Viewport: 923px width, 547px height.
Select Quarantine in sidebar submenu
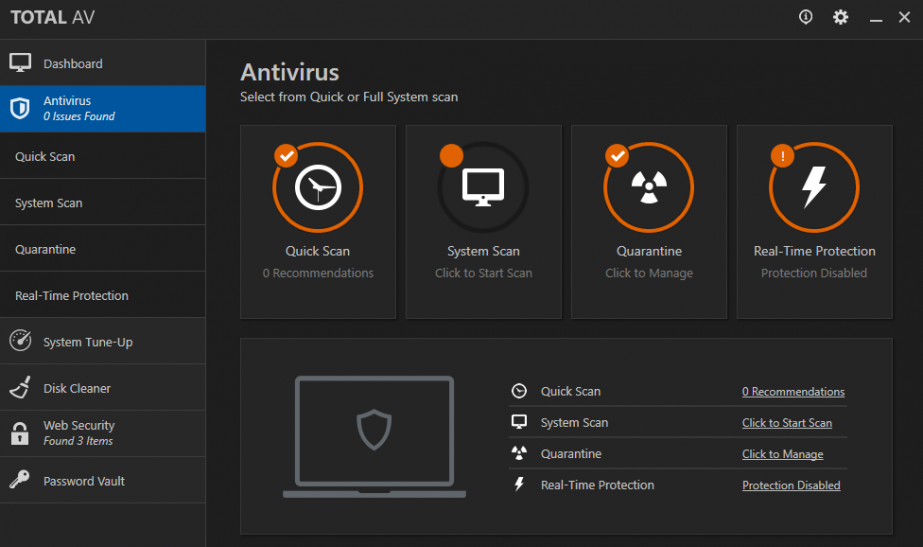coord(45,250)
